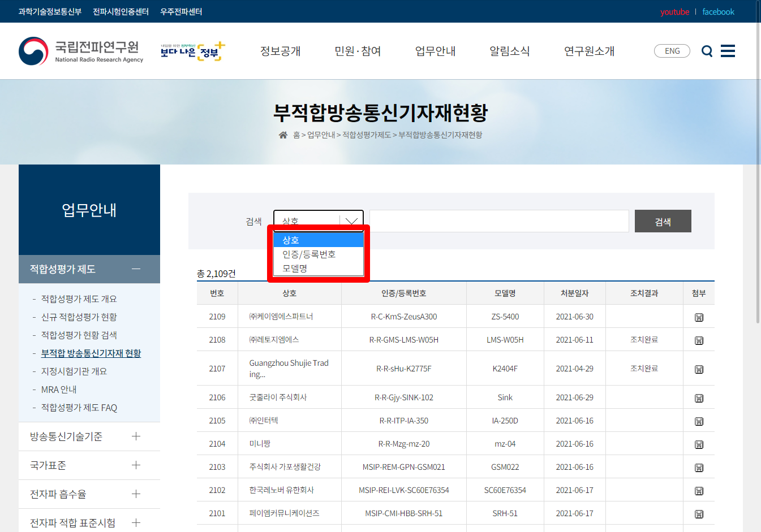
Task: Go to 우주전파센터 site link
Action: coord(181,12)
